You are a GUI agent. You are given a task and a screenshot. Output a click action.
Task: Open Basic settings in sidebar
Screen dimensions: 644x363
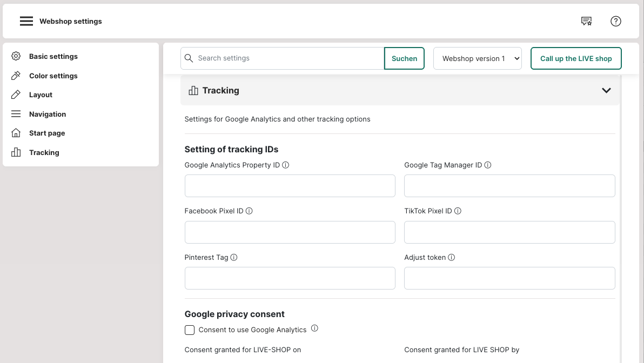point(53,56)
